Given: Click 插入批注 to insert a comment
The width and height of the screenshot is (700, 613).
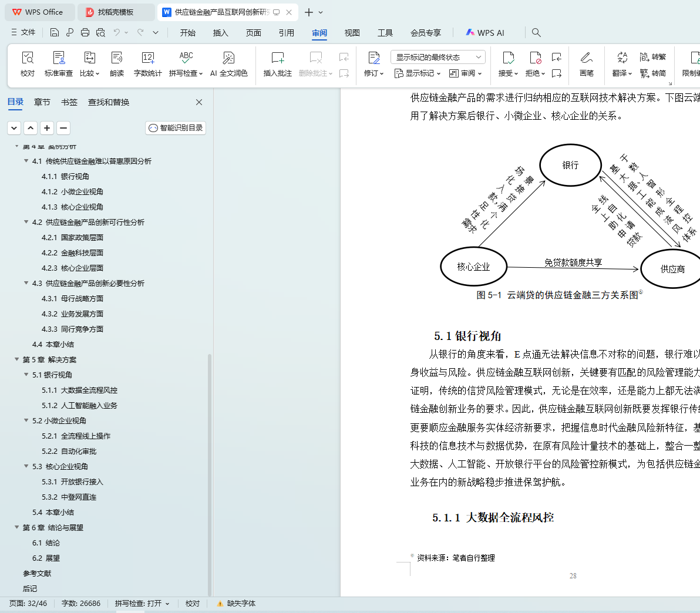Looking at the screenshot, I should [x=278, y=64].
